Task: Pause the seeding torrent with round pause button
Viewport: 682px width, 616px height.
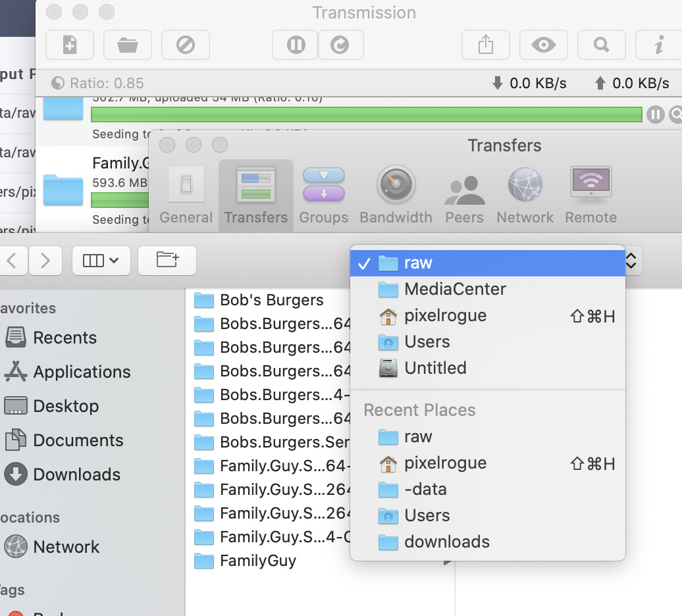Action: pyautogui.click(x=655, y=115)
